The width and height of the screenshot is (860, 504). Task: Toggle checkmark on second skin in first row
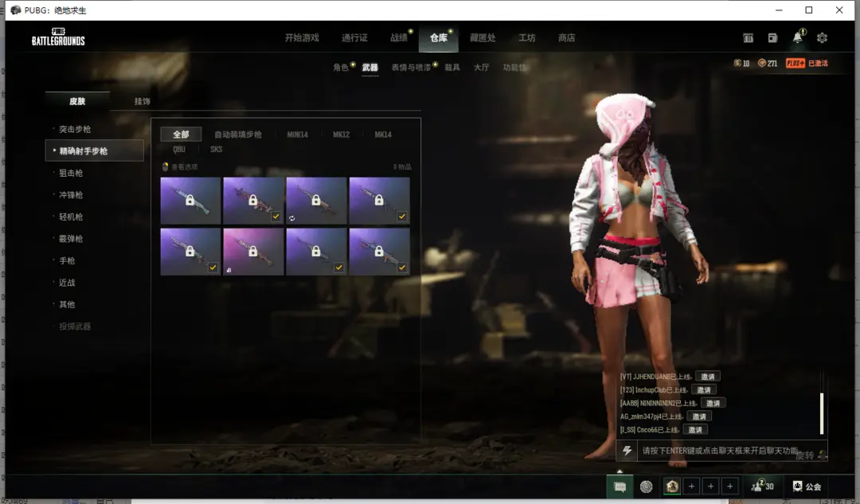(x=276, y=217)
